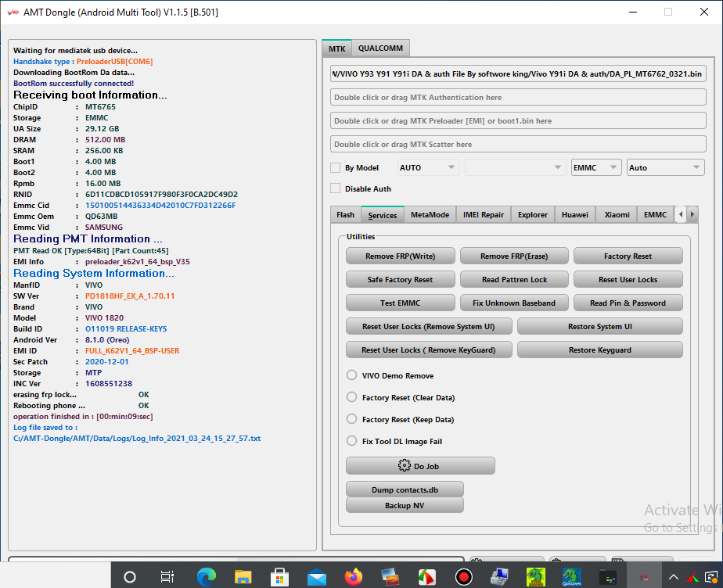Open the Huawei tab

(x=574, y=215)
